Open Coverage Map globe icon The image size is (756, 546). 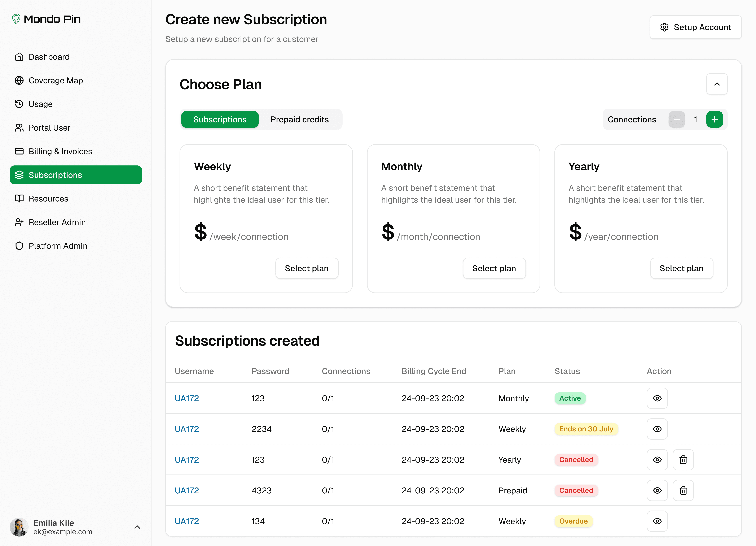(x=19, y=80)
